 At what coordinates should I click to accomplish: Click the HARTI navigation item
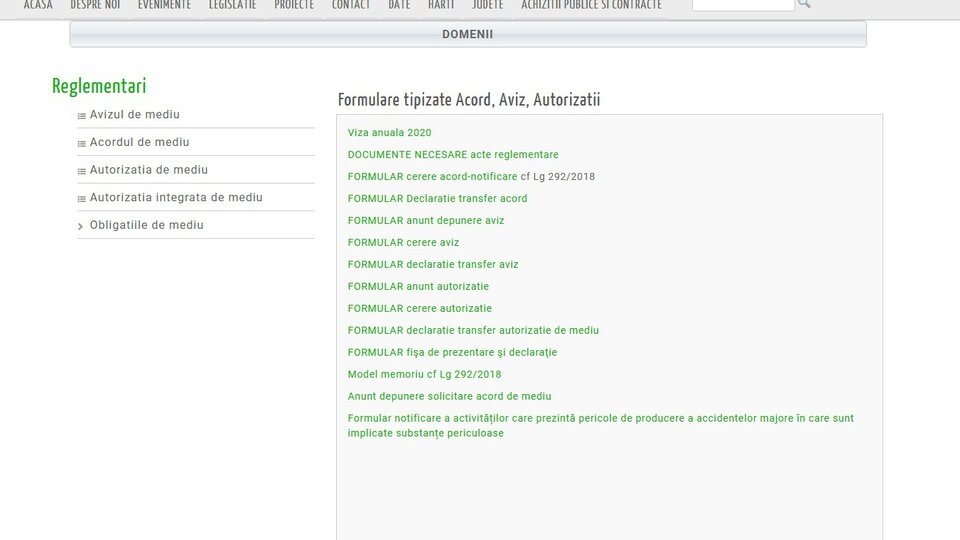coord(441,5)
